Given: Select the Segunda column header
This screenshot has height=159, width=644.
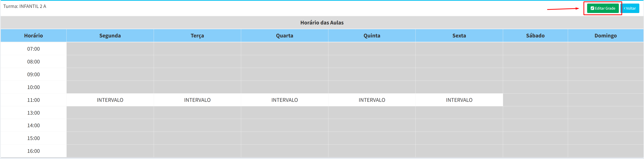Looking at the screenshot, I should [x=110, y=36].
